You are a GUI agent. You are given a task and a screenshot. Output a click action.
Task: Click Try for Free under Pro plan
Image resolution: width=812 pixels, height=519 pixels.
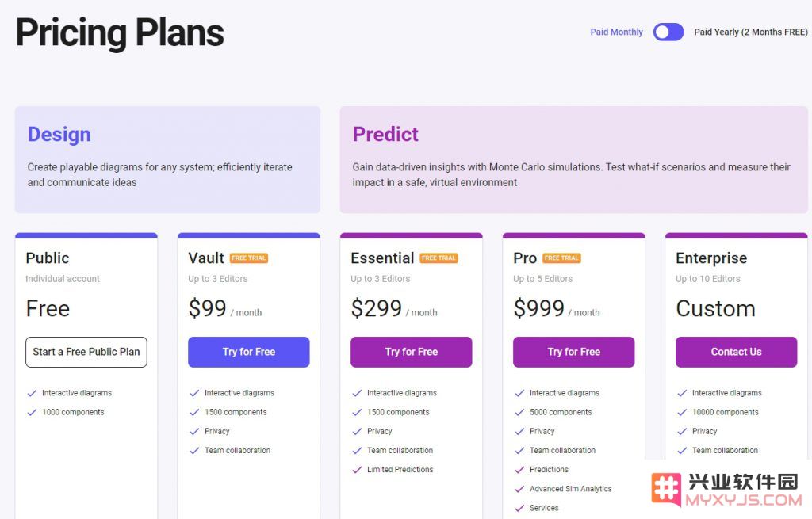click(x=574, y=352)
